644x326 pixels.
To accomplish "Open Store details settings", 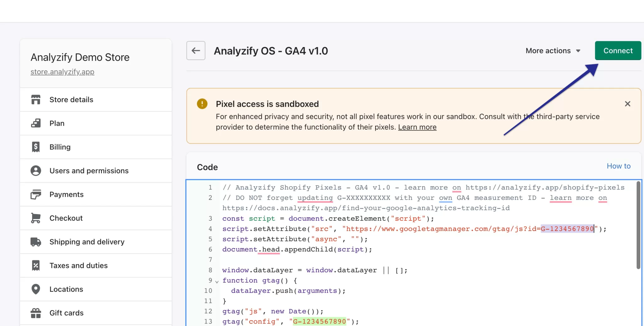I will 96,100.
